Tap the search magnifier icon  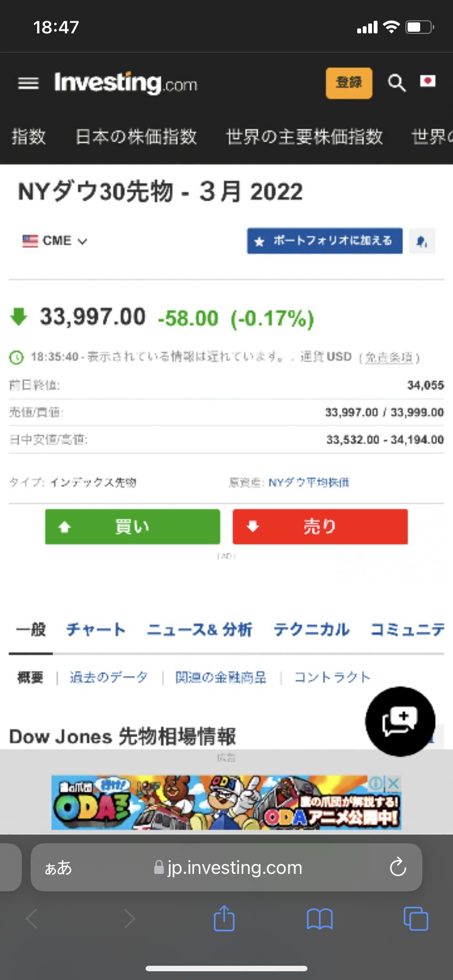point(397,83)
